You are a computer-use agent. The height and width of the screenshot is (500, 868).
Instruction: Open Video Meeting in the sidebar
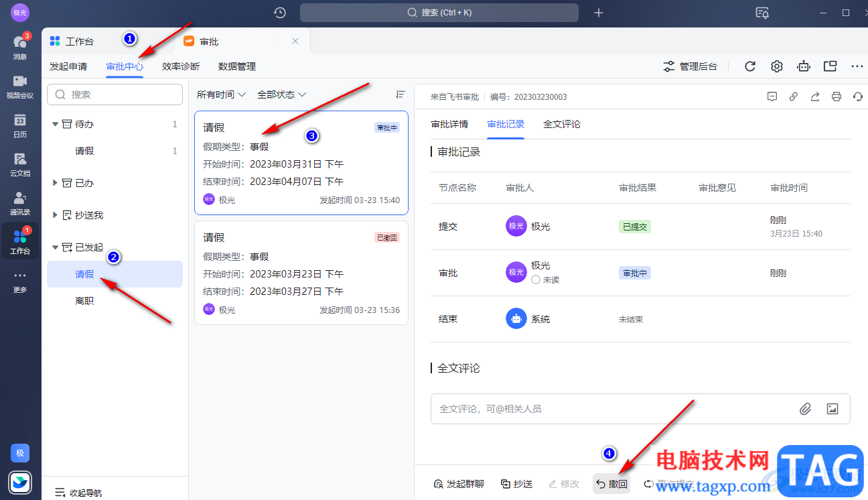(x=20, y=86)
